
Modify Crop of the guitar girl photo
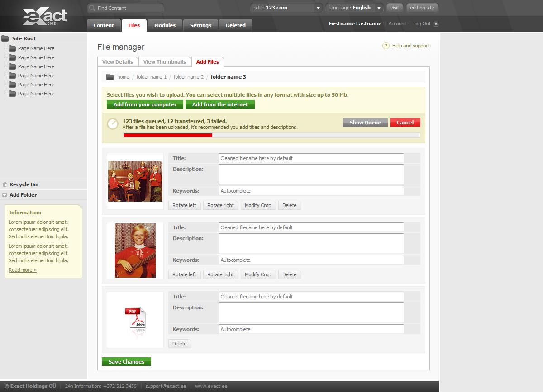point(258,274)
